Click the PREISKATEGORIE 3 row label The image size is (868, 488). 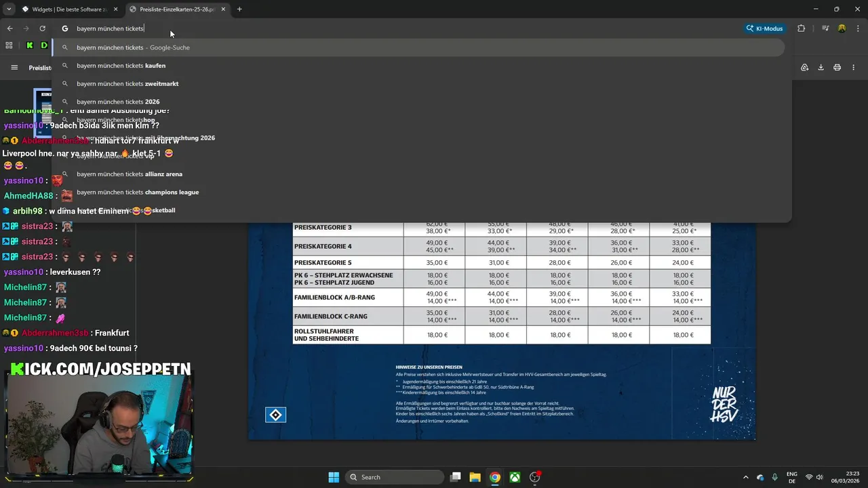(323, 227)
